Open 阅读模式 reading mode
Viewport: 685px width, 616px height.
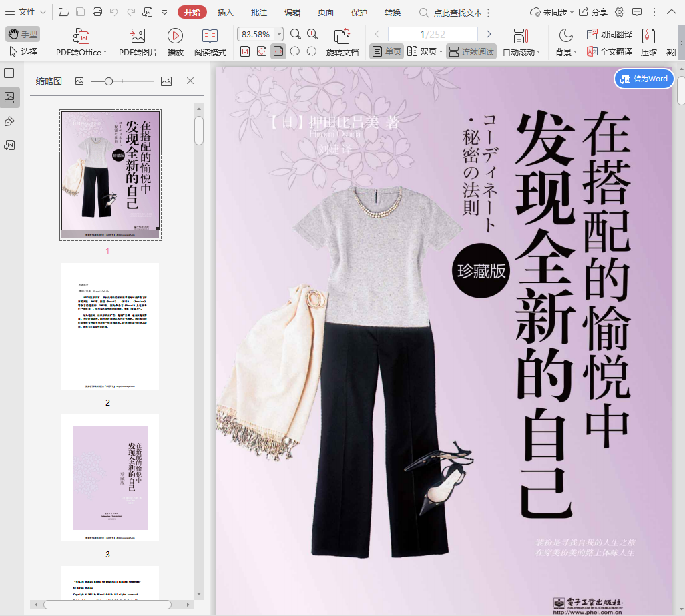click(x=210, y=43)
